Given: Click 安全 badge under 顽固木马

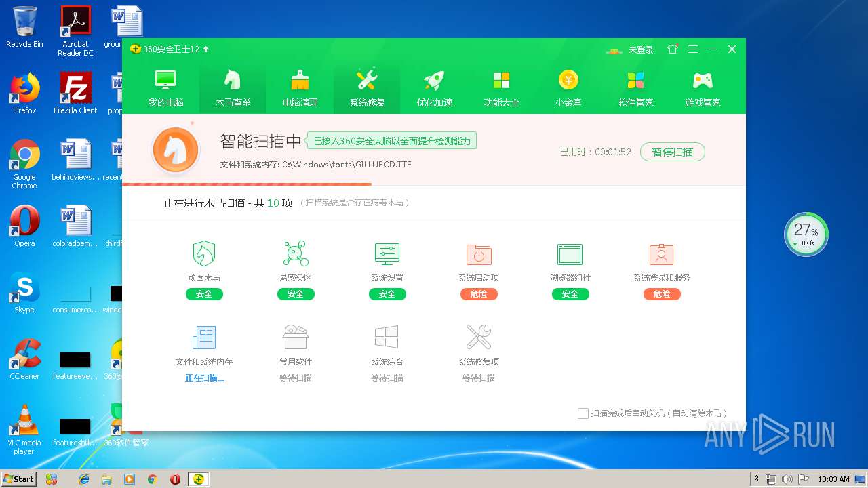Looking at the screenshot, I should point(204,294).
